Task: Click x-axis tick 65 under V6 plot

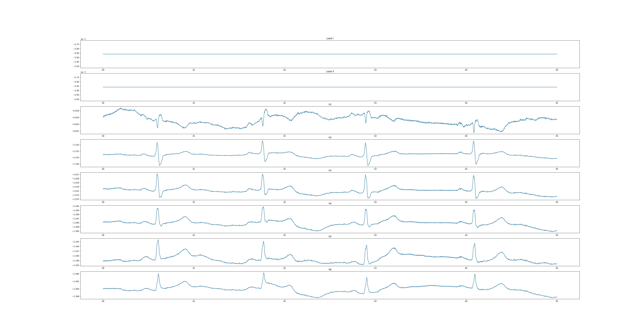Action: [557, 301]
